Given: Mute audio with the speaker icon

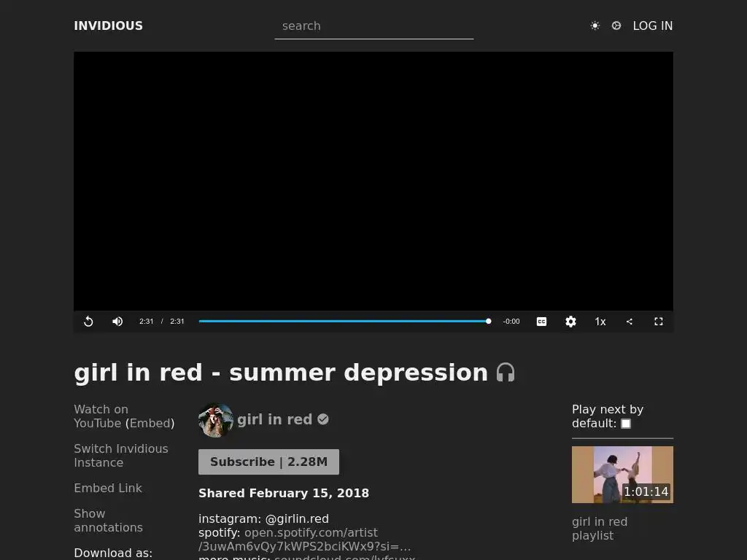Looking at the screenshot, I should click(x=117, y=322).
